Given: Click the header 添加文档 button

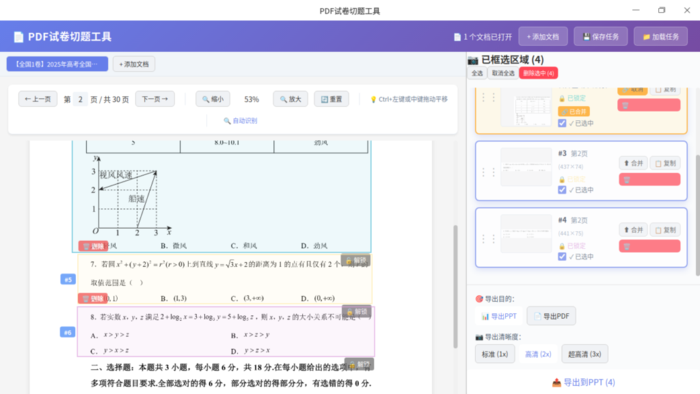Looking at the screenshot, I should (x=543, y=37).
